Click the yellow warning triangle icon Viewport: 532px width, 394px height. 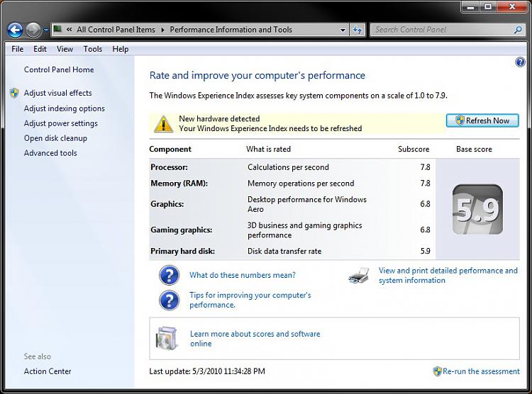point(163,124)
